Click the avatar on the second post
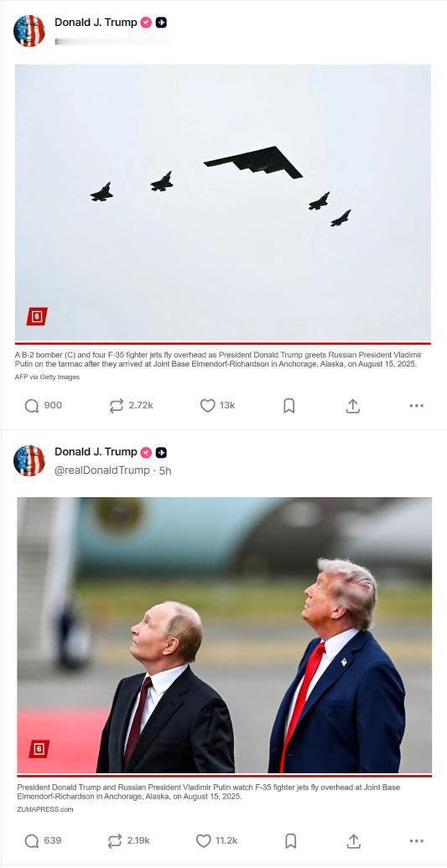 coord(29,460)
